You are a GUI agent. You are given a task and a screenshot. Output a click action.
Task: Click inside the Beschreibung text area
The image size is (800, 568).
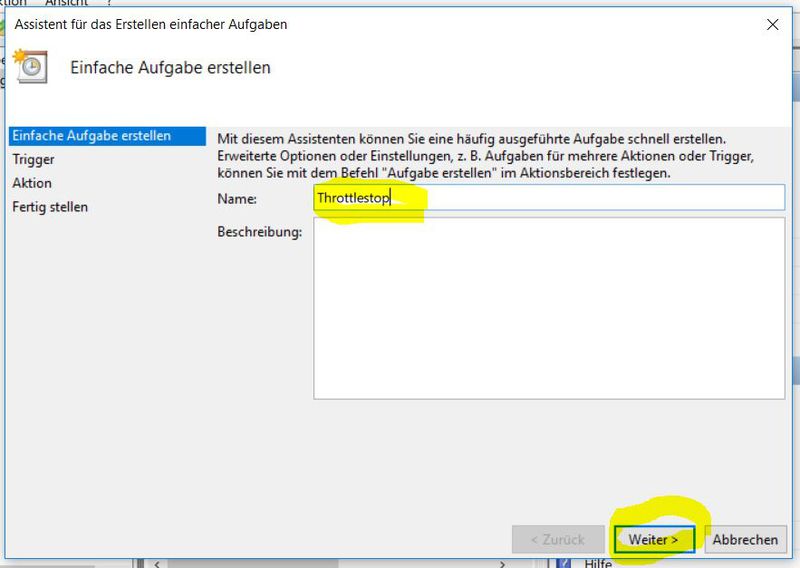pyautogui.click(x=549, y=308)
